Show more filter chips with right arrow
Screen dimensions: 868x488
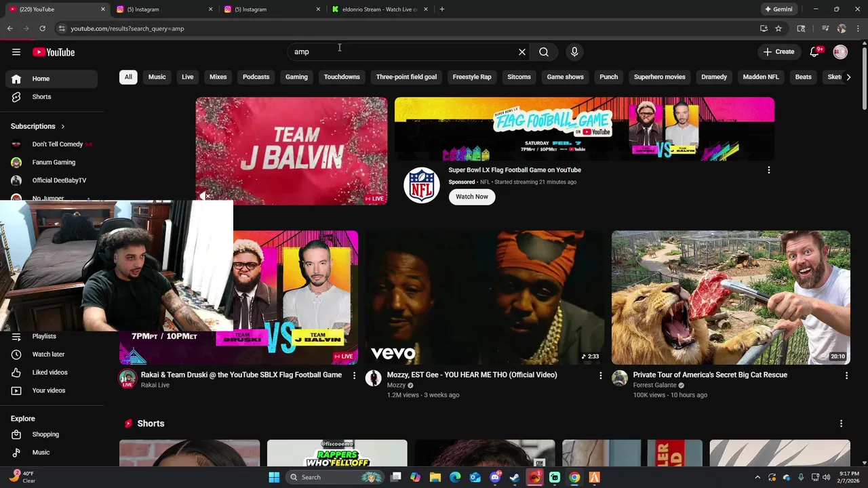[x=848, y=77]
